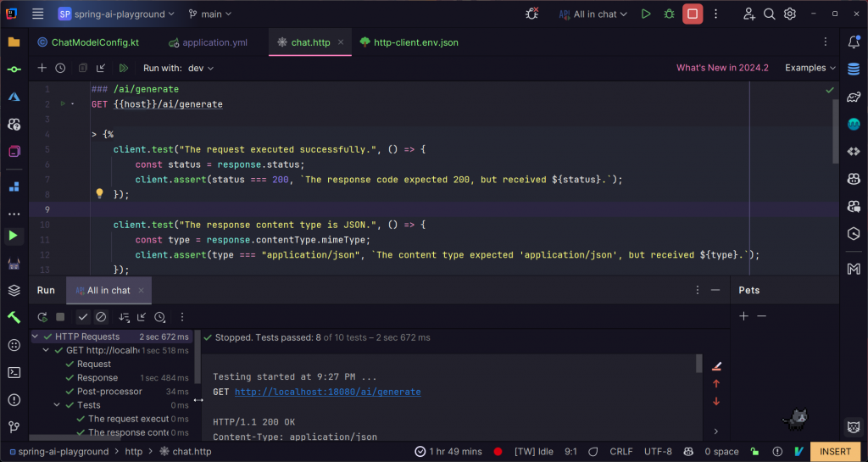Toggle the red record indicator in status bar
This screenshot has width=868, height=462.
[498, 452]
